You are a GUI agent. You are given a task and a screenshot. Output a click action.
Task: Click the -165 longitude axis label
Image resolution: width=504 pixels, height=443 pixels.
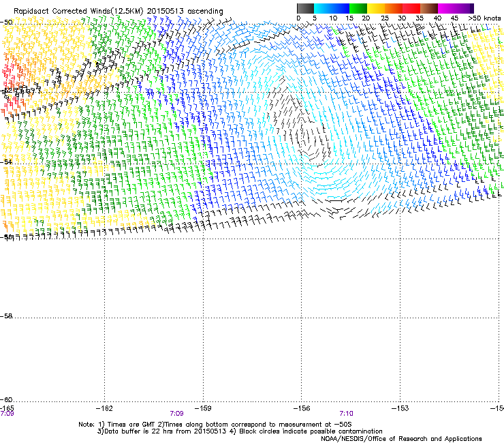coord(7,408)
